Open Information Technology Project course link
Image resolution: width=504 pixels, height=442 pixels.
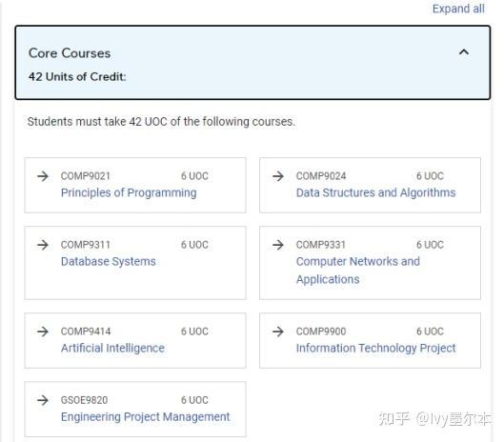(375, 348)
